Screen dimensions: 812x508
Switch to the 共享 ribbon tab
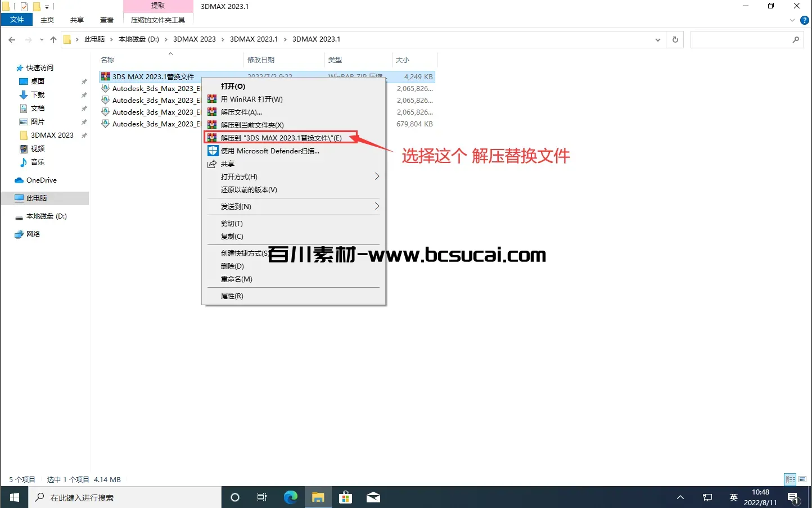tap(77, 20)
